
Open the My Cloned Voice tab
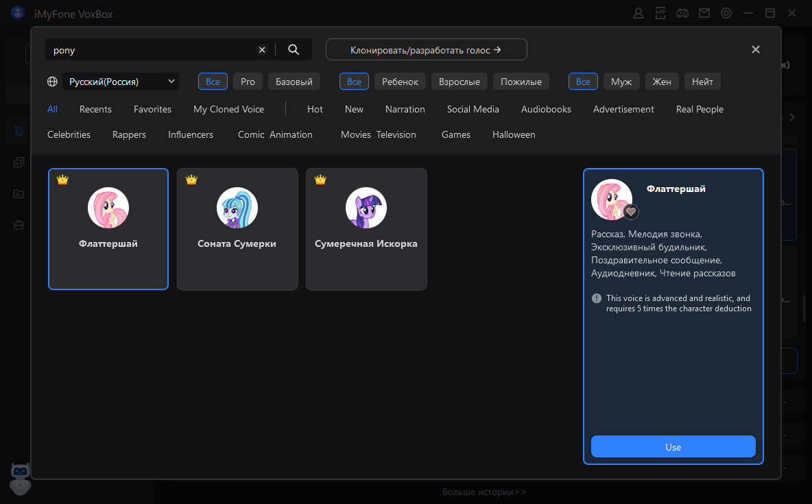229,109
